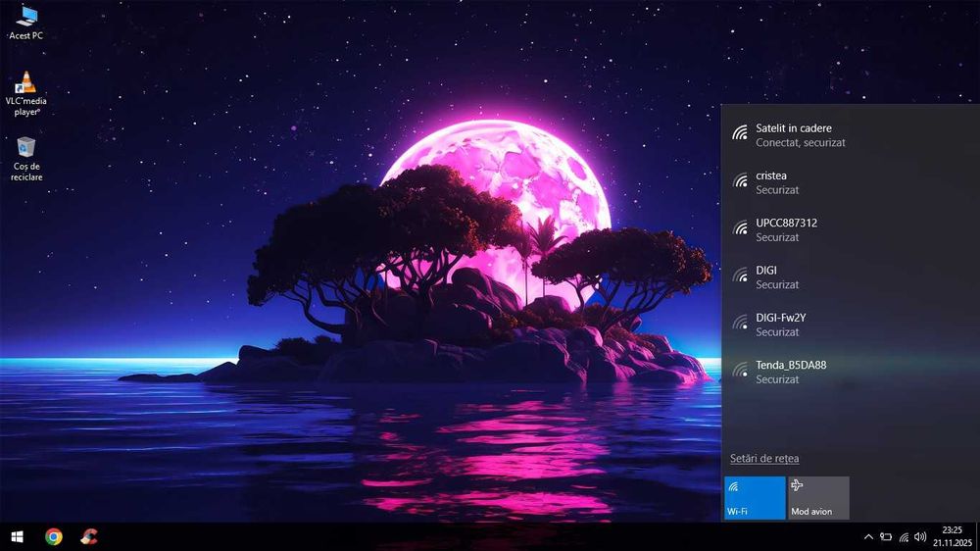Toggle the Wi-Fi quick action tile
The height and width of the screenshot is (551, 980).
point(755,498)
